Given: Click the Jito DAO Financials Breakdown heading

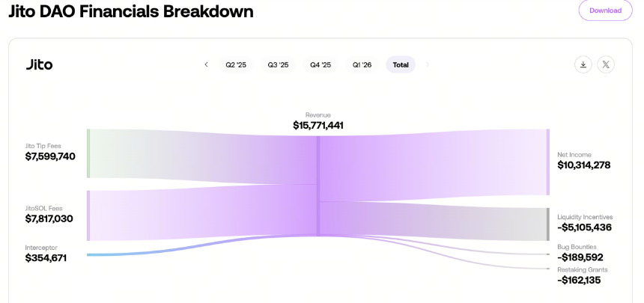Looking at the screenshot, I should (130, 11).
